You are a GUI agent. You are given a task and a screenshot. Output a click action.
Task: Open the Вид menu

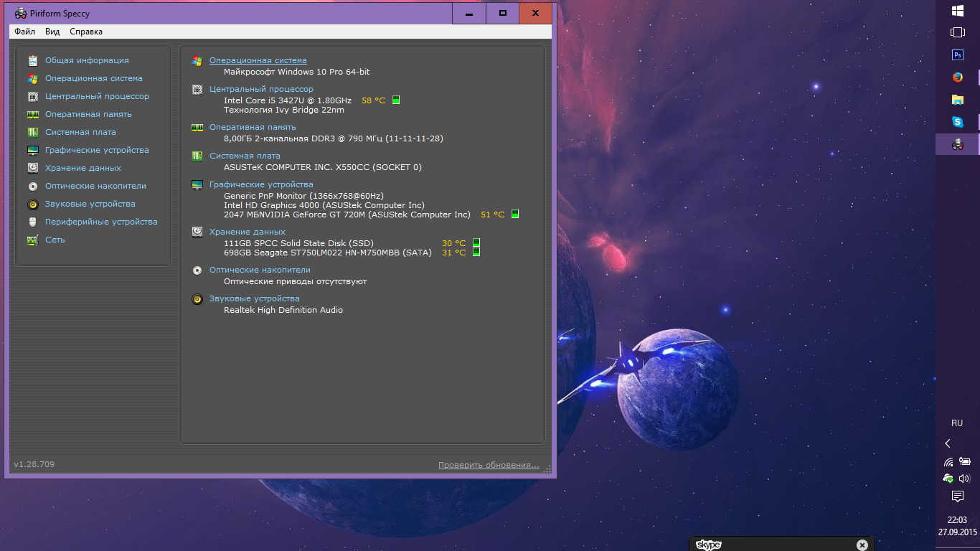(52, 32)
